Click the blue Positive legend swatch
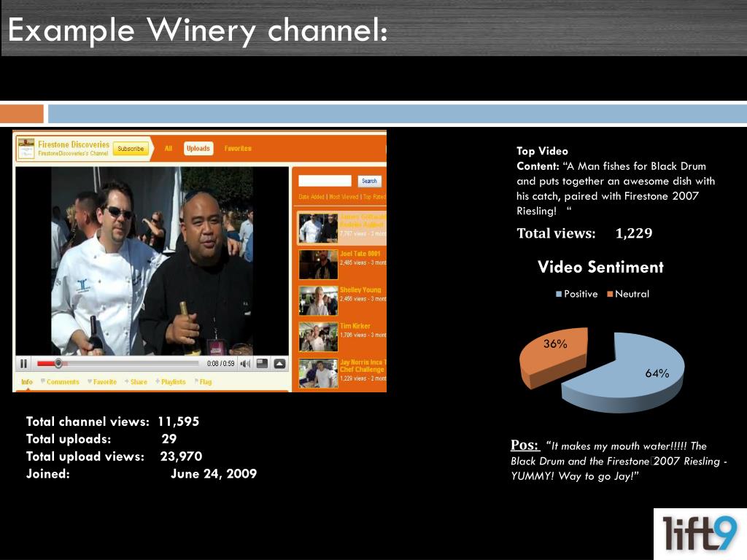Image resolution: width=747 pixels, height=560 pixels. [559, 295]
